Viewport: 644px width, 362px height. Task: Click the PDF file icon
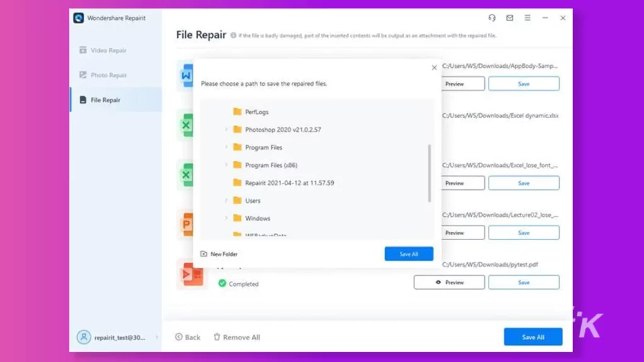point(192,274)
